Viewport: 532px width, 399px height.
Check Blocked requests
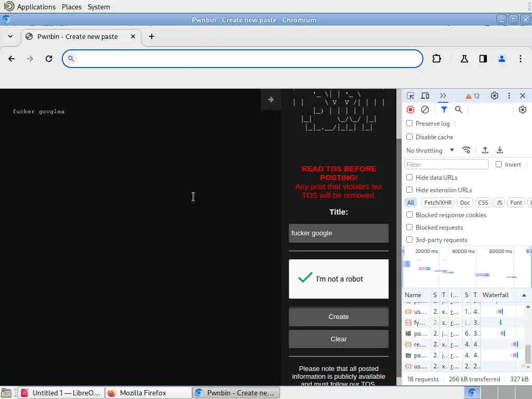[x=409, y=228]
